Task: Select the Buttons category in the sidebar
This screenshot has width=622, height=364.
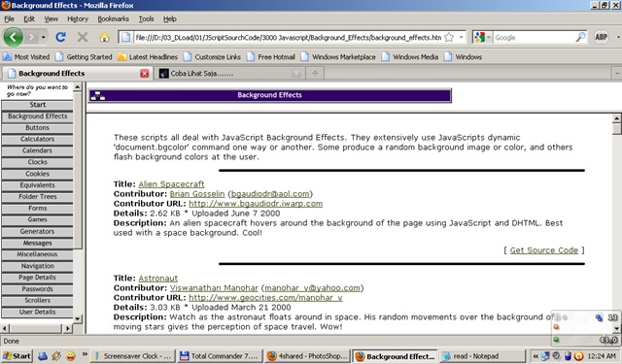Action: click(37, 128)
